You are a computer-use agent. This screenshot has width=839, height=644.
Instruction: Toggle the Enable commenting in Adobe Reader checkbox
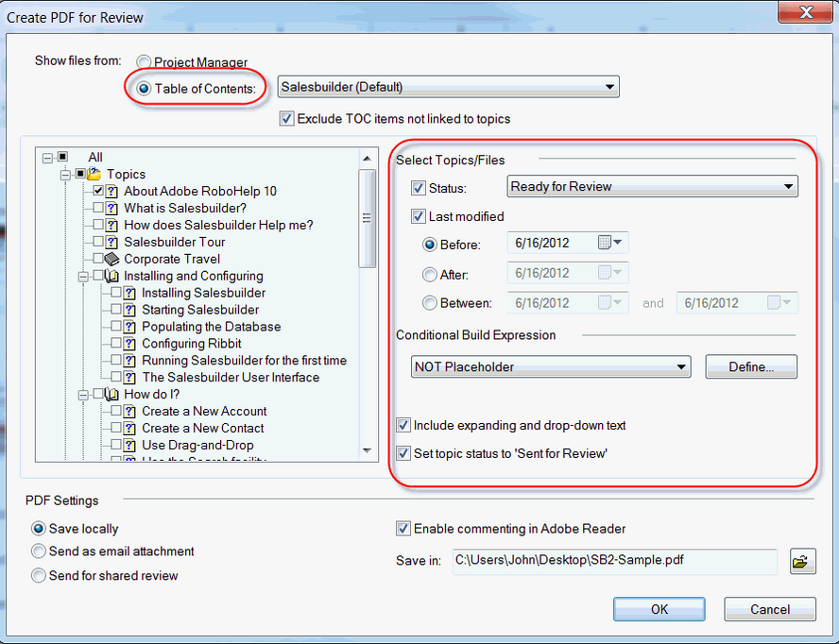(x=403, y=529)
